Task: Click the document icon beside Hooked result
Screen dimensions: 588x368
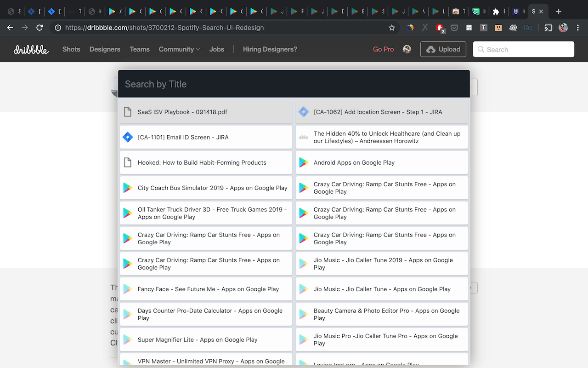Action: pos(128,162)
